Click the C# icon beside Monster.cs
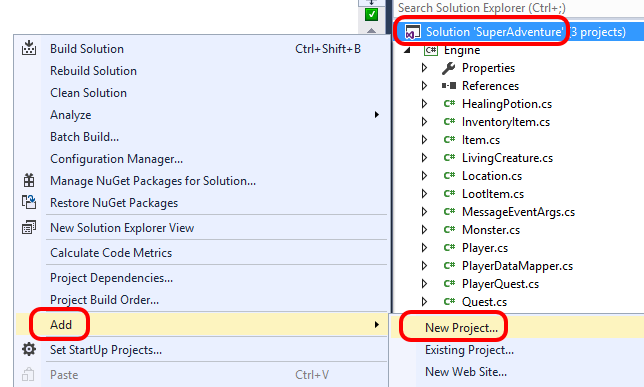644x387 pixels. coord(449,230)
